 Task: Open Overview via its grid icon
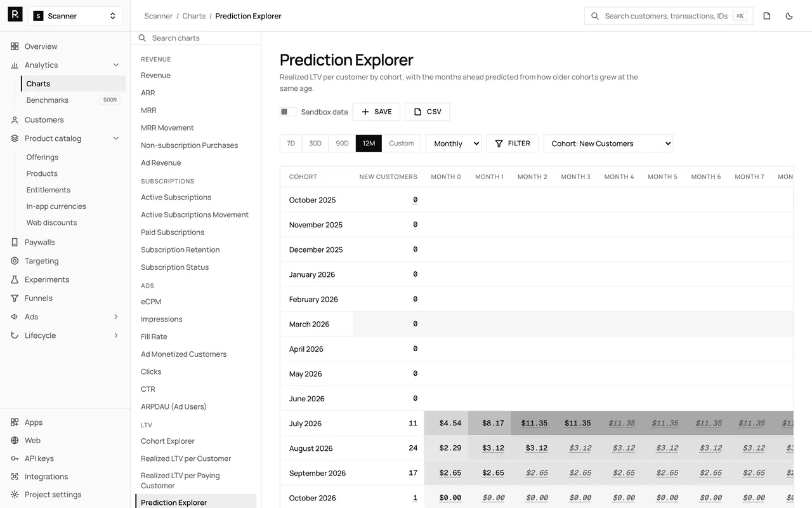click(x=15, y=46)
